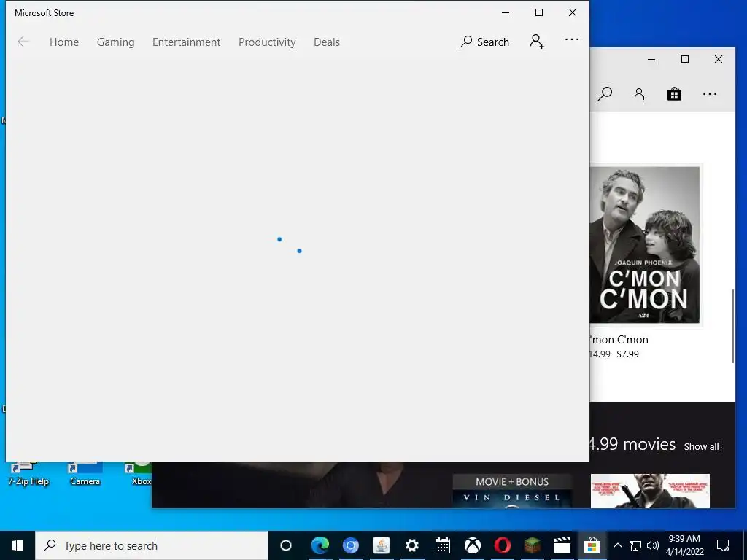This screenshot has height=560, width=747.
Task: Open the Action Center notifications icon
Action: point(723,545)
